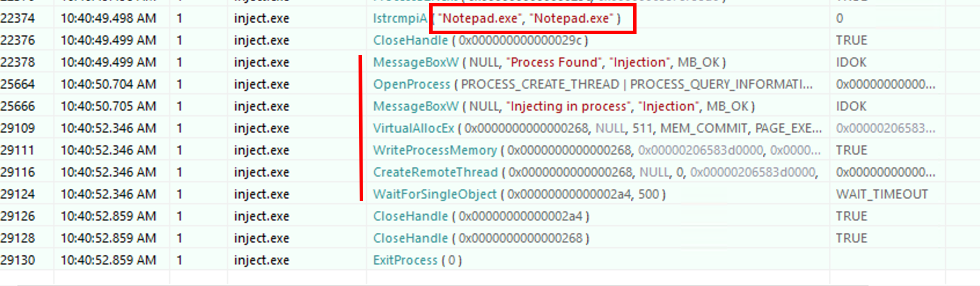
Task: Click the VirtualAllocEx API call
Action: click(x=414, y=129)
